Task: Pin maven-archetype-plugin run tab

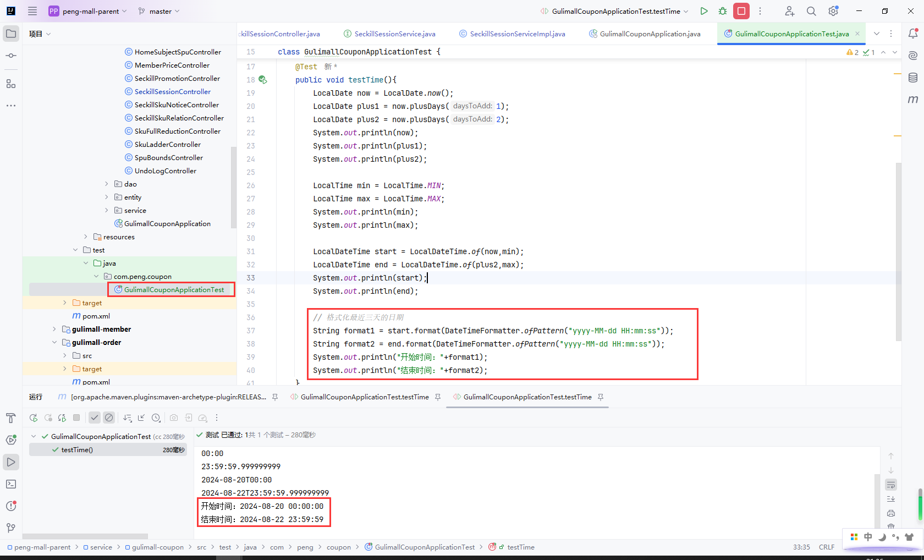Action: pos(275,397)
